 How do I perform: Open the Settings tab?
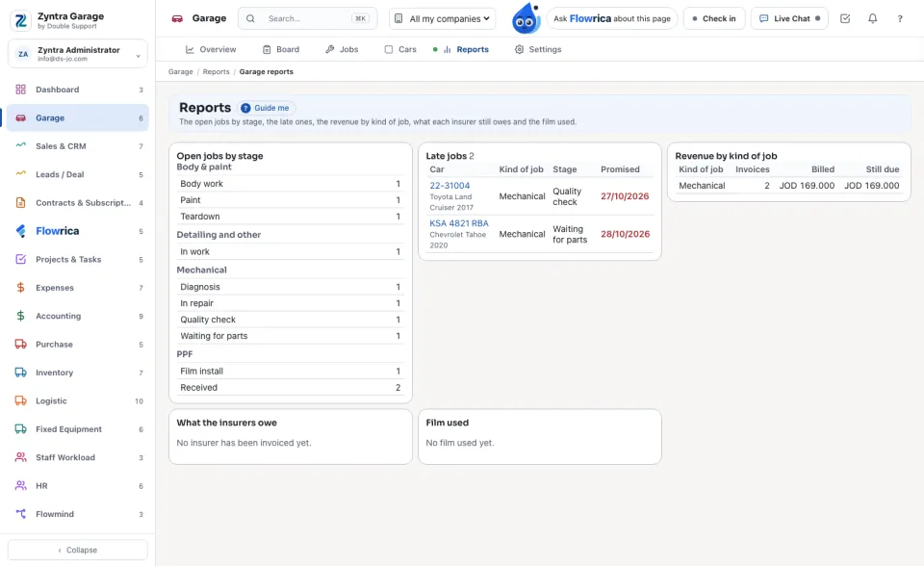[x=537, y=49]
